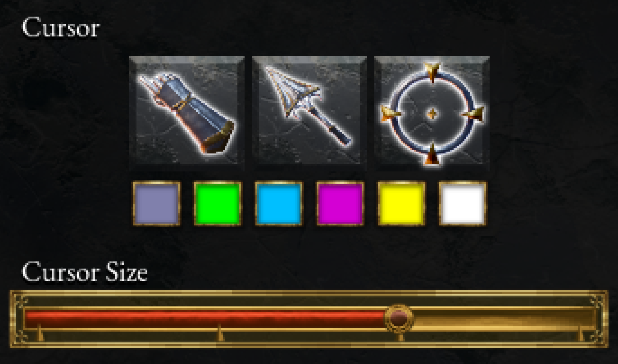Click the tick mark beneath the slider knob
The width and height of the screenshot is (618, 364).
(x=400, y=336)
